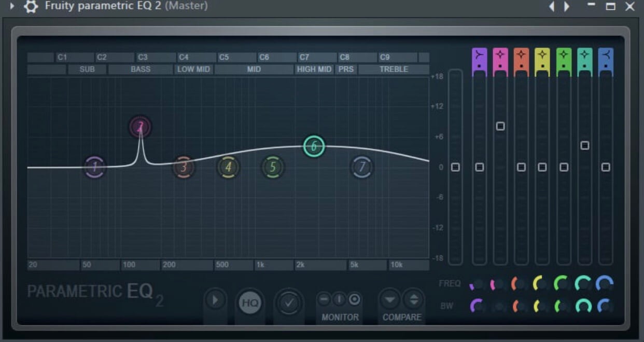Expand the plugin menu arrow beside the gear
The height and width of the screenshot is (342, 644).
click(x=12, y=6)
